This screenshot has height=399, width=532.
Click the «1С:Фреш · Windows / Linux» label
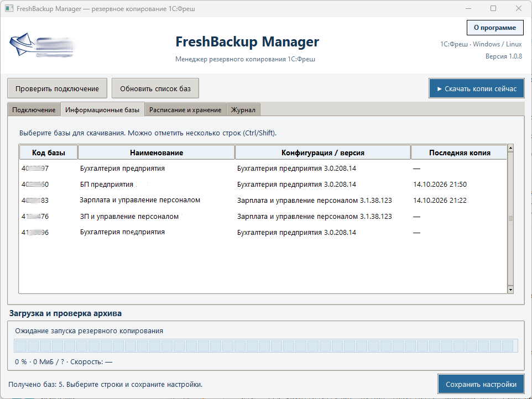coord(481,44)
